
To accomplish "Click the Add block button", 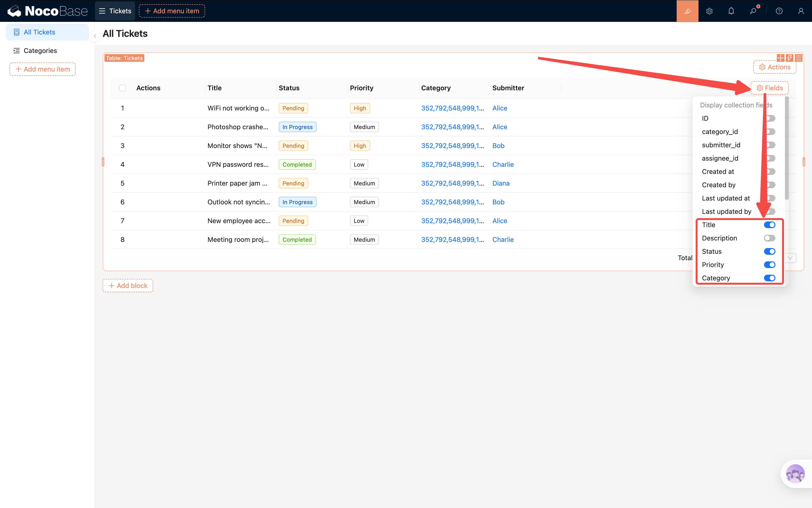I will click(128, 286).
